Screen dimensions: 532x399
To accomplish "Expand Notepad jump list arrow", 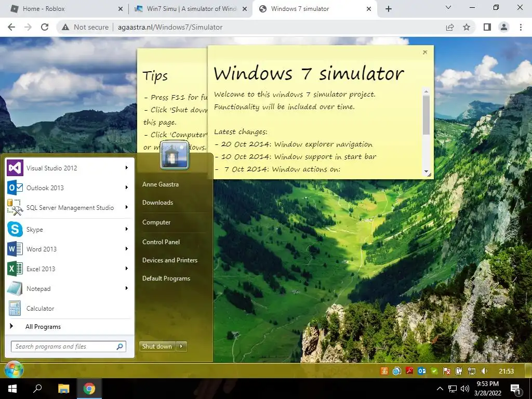I will pos(127,288).
